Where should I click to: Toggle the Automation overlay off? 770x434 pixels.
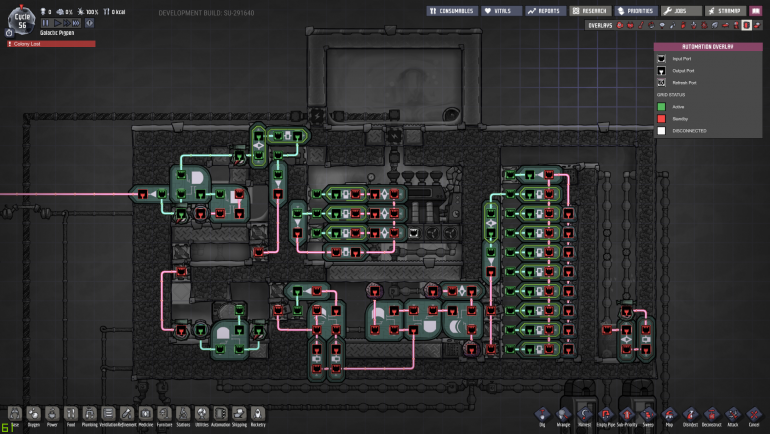746,25
